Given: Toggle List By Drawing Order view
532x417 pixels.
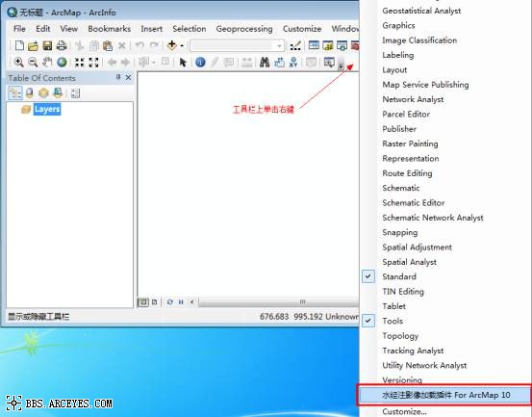Looking at the screenshot, I should pyautogui.click(x=15, y=92).
